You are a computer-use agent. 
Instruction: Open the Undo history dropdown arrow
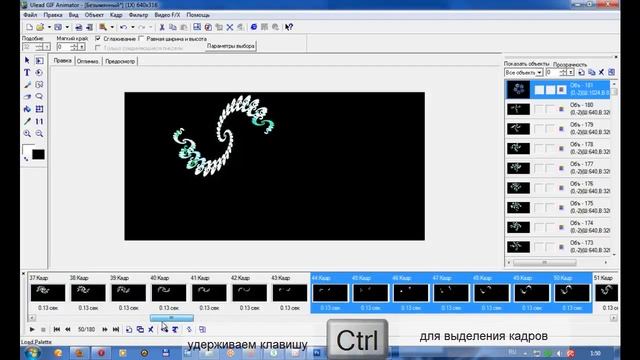[133, 27]
